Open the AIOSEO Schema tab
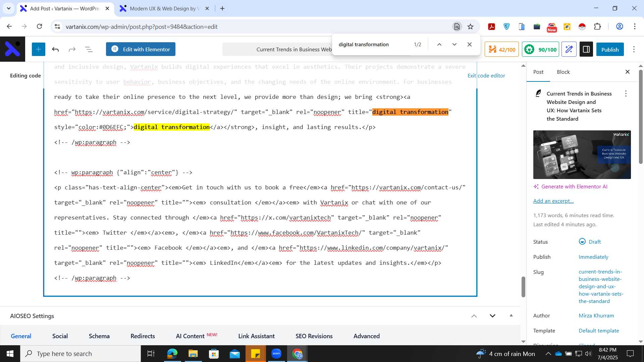 click(99, 336)
